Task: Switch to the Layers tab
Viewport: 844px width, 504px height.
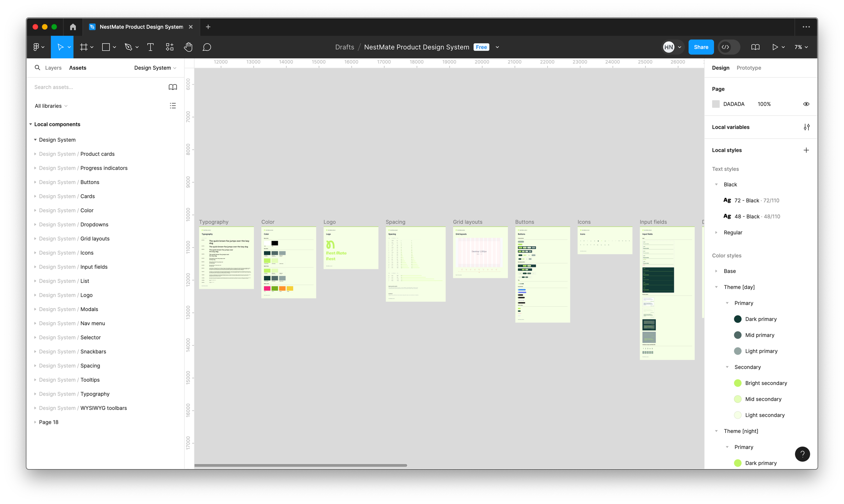Action: tap(53, 68)
